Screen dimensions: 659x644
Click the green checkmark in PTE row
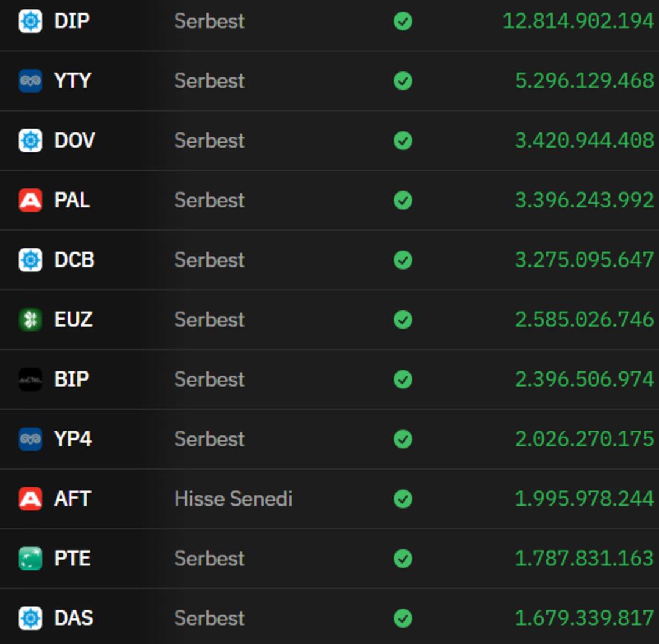click(x=403, y=559)
